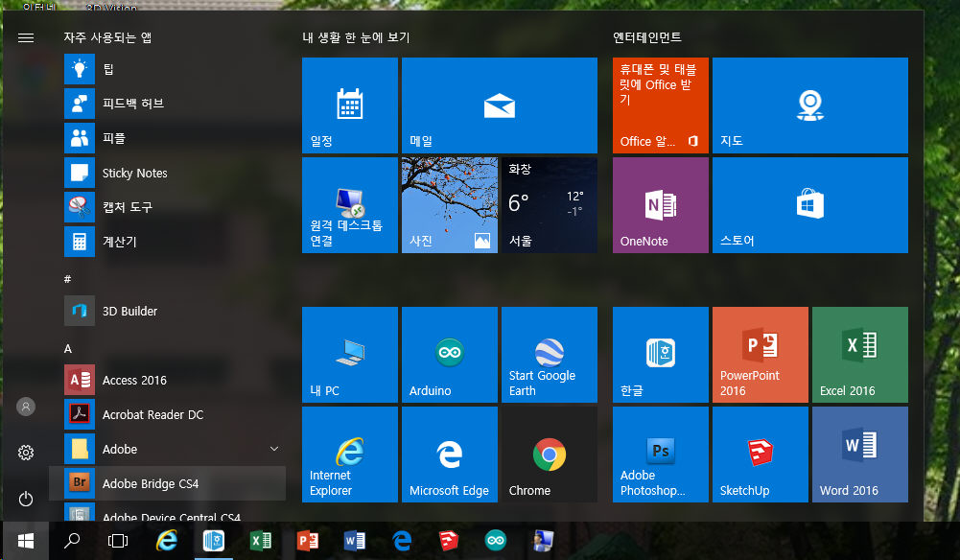Open the 지도 maps tile
The height and width of the screenshot is (560, 960).
point(810,105)
